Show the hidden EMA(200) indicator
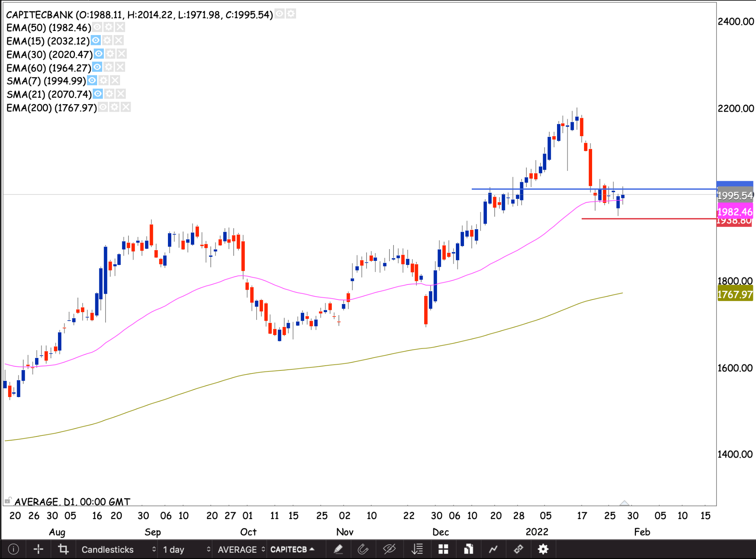 103,107
